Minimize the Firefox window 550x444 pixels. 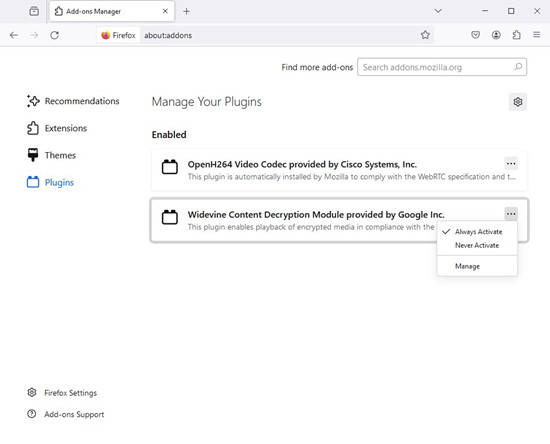click(485, 11)
